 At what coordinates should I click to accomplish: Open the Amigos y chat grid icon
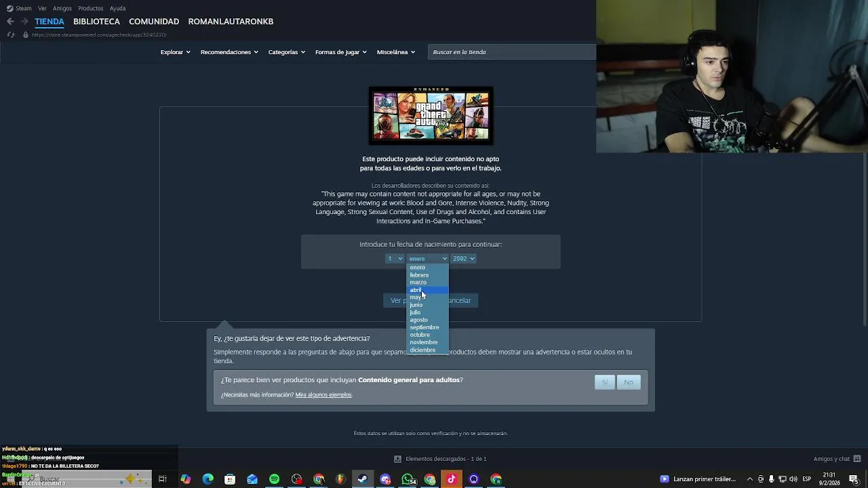click(857, 459)
